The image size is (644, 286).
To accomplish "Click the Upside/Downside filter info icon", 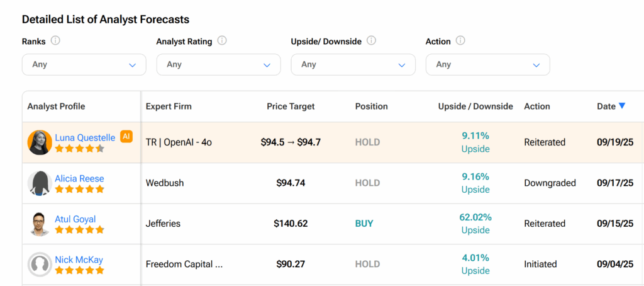I will point(371,41).
